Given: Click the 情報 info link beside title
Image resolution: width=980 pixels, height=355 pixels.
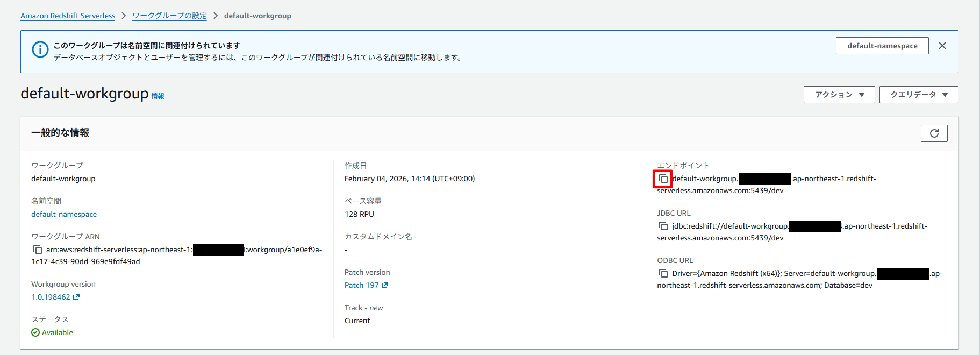Looking at the screenshot, I should tap(158, 96).
